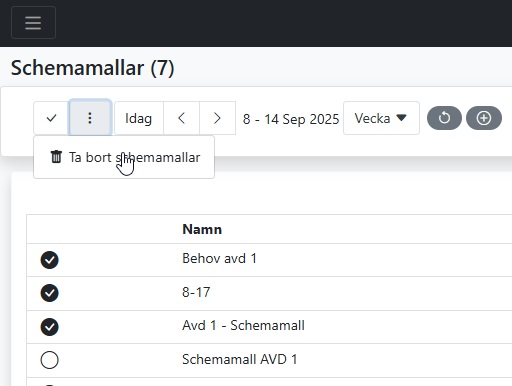Screen dimensions: 512x386
Task: Click the Vecka dropdown caret arrow
Action: 401,118
